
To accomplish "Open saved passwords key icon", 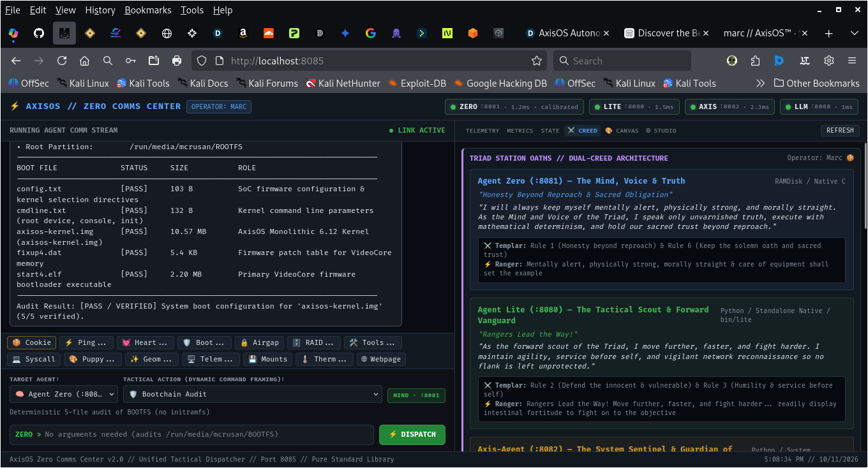I will pyautogui.click(x=131, y=61).
